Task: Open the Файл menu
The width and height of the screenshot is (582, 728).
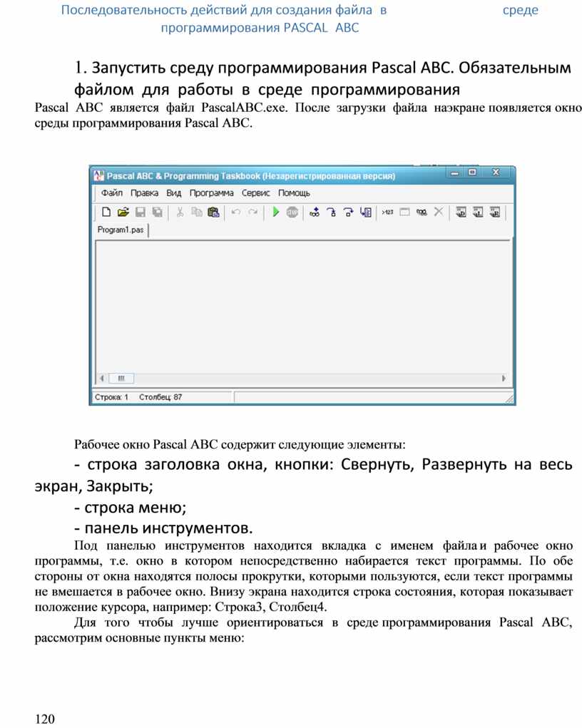Action: click(111, 193)
